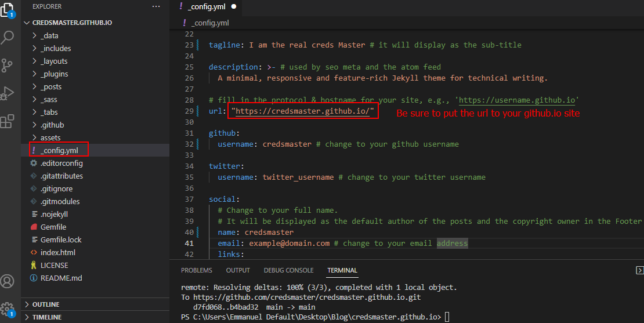Switch to the OUTPUT panel tab
The height and width of the screenshot is (323, 644).
click(238, 270)
